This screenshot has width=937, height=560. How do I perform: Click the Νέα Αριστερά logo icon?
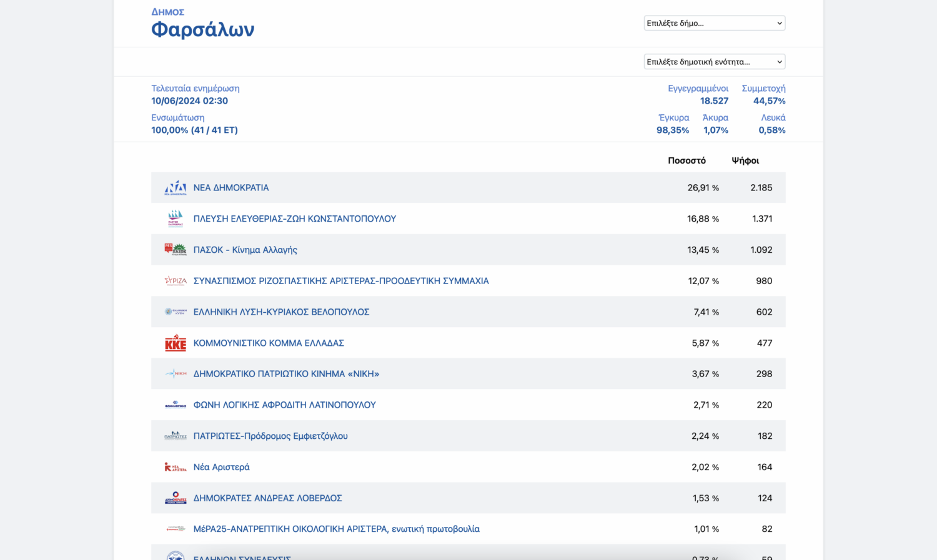click(176, 467)
